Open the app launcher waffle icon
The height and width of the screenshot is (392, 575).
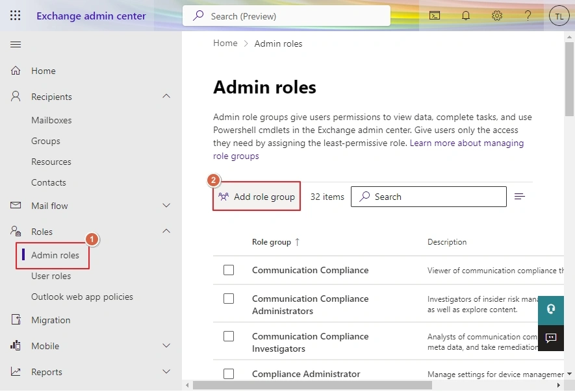coord(15,16)
